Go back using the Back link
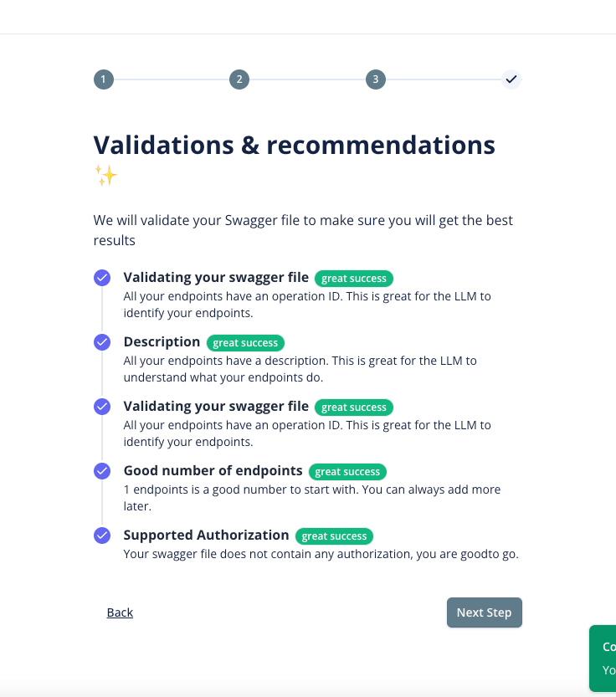 pos(120,612)
